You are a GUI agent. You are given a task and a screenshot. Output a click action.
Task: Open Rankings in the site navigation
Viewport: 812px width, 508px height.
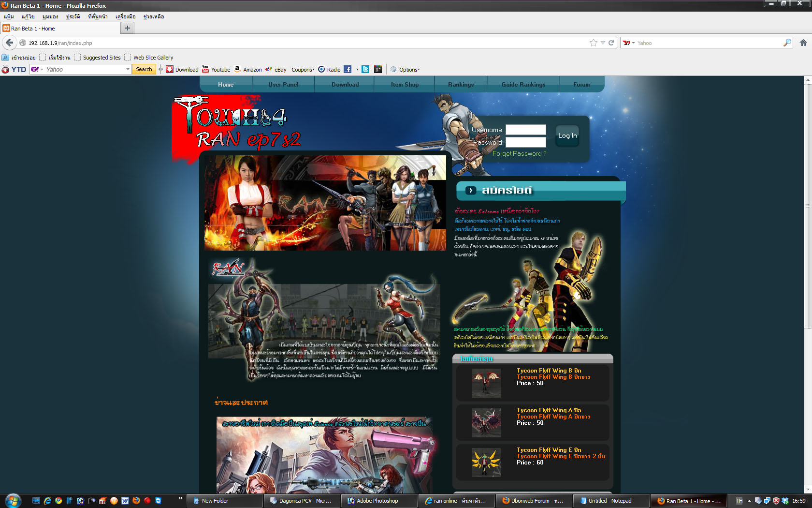461,84
